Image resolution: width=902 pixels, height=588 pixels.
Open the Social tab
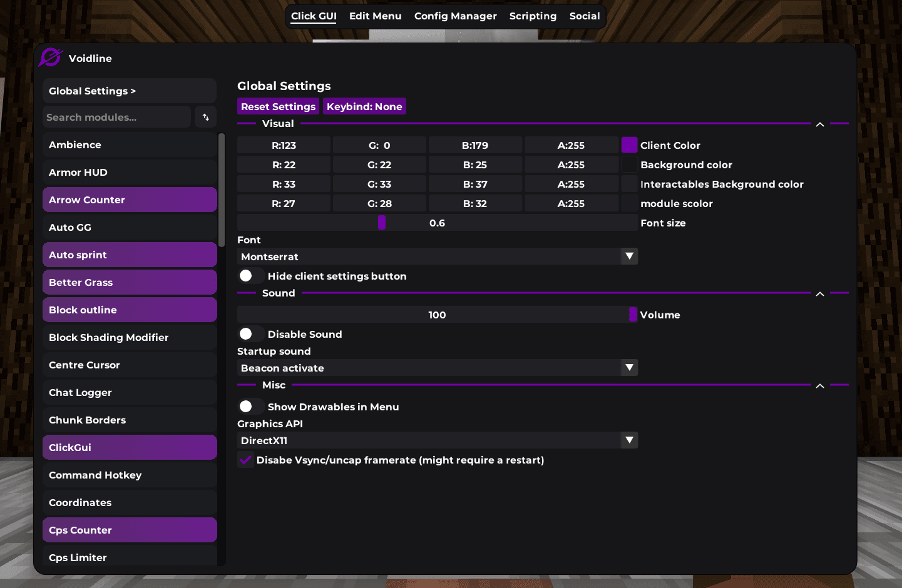point(585,16)
